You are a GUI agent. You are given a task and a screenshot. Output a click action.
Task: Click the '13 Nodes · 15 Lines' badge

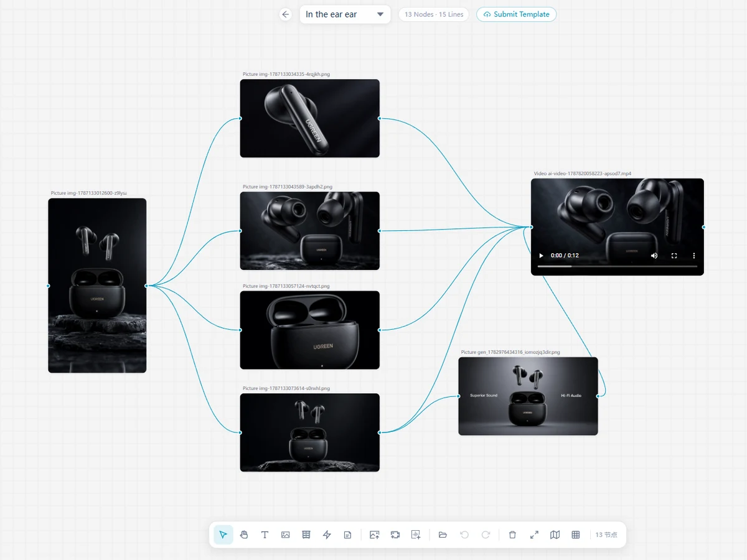434,14
